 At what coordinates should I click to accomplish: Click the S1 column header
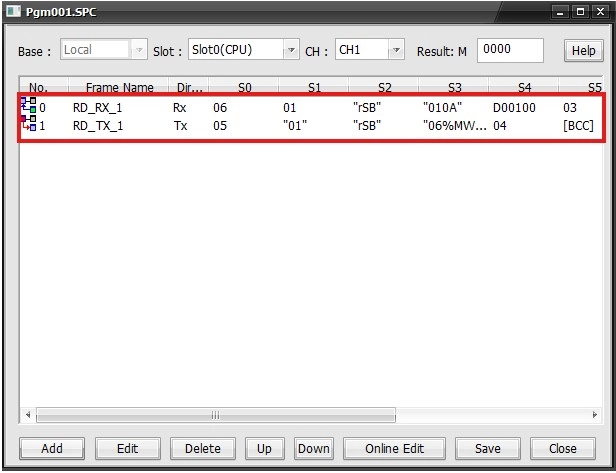[x=314, y=86]
